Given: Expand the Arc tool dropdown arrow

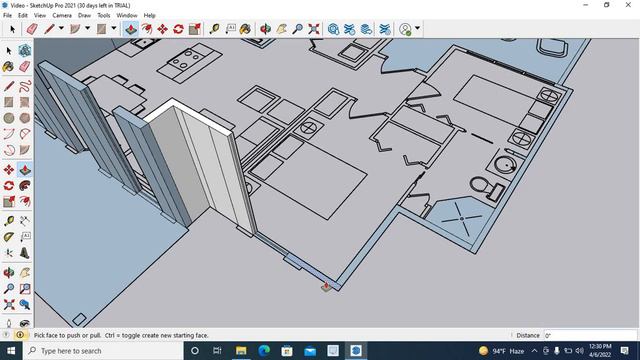Looking at the screenshot, I should point(87,29).
